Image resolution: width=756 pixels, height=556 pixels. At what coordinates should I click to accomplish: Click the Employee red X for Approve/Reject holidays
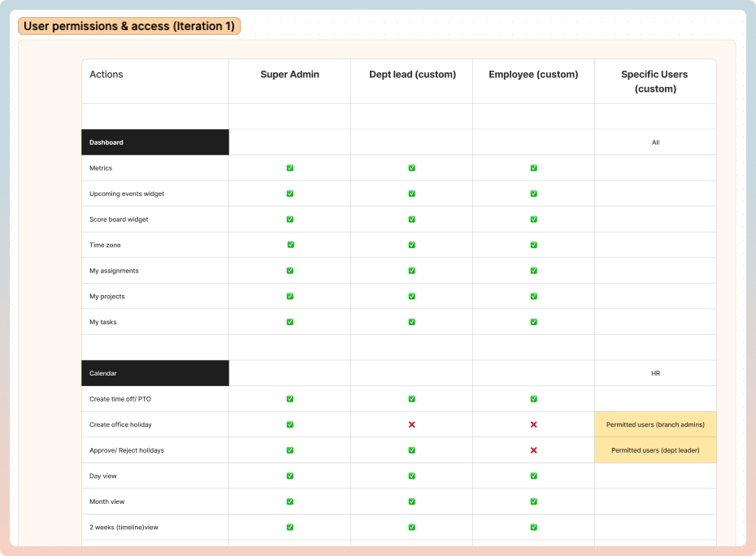pos(534,450)
